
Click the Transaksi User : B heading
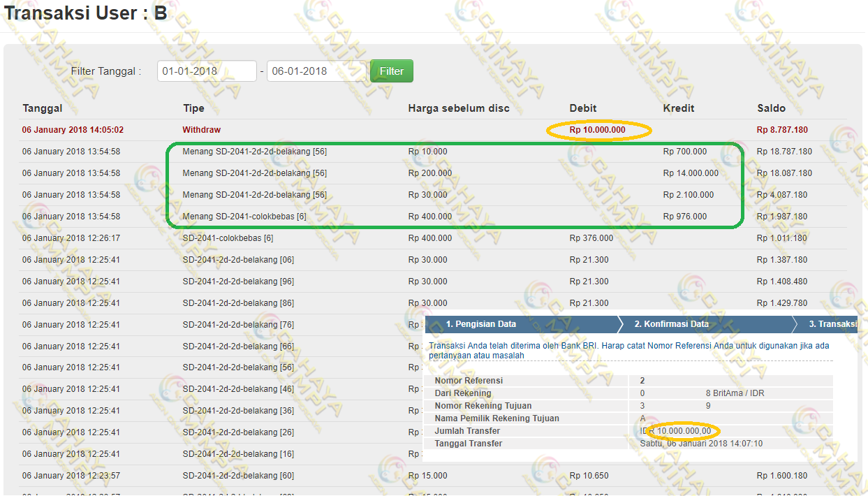click(x=85, y=13)
